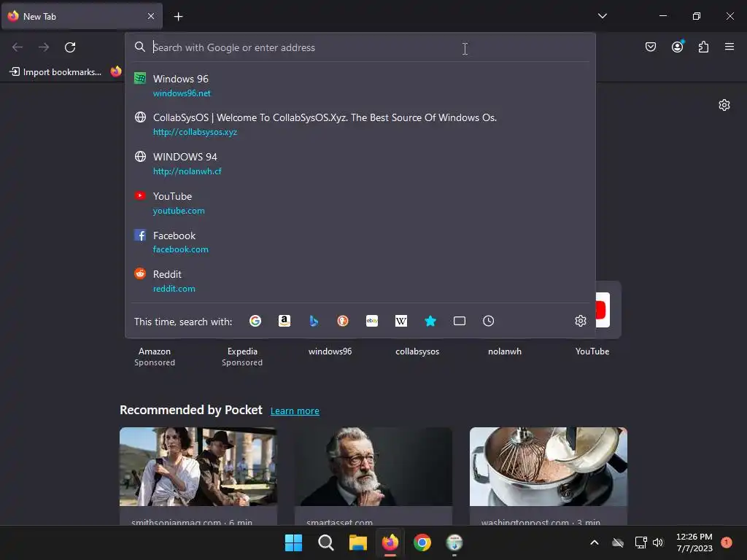Search in open tabs icon
747x560 pixels.
(460, 321)
